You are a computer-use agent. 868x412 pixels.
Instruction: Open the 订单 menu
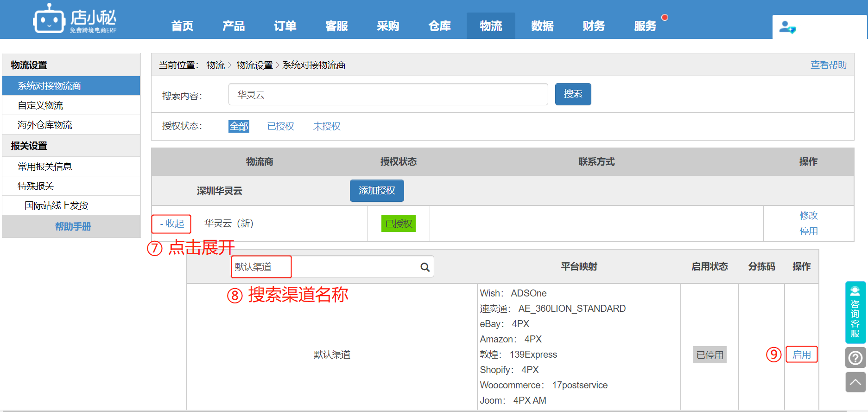pos(285,26)
